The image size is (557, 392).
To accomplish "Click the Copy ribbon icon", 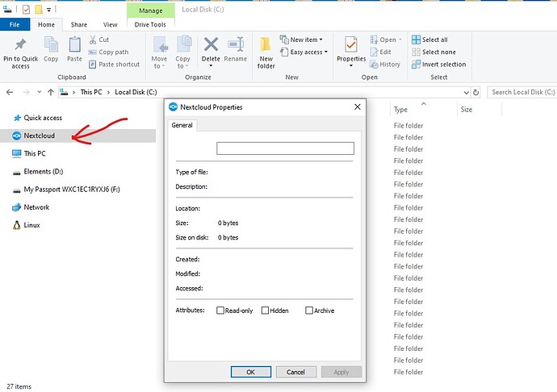I will click(51, 45).
